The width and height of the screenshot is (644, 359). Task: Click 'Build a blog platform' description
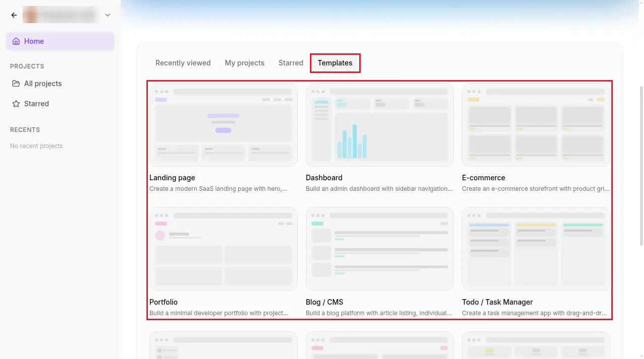379,313
